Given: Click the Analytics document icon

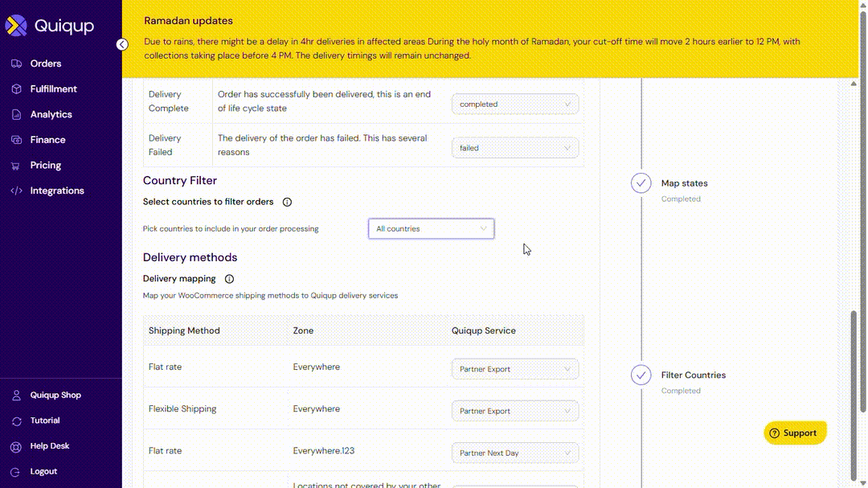Looking at the screenshot, I should [16, 115].
